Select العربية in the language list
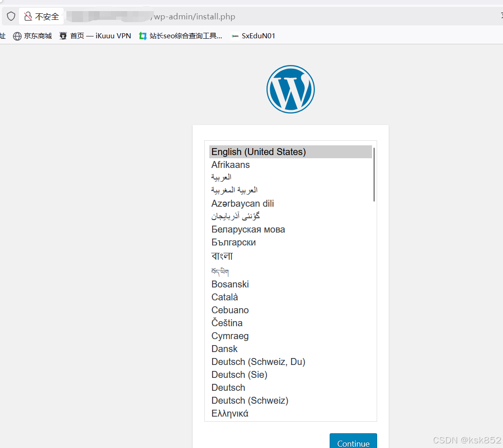Viewport: 503px width, 448px height. pyautogui.click(x=290, y=178)
